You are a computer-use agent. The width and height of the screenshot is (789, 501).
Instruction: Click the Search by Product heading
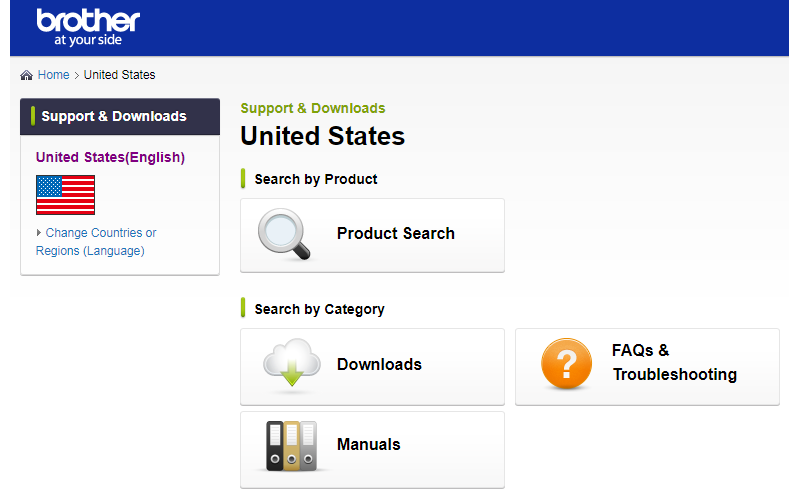315,179
